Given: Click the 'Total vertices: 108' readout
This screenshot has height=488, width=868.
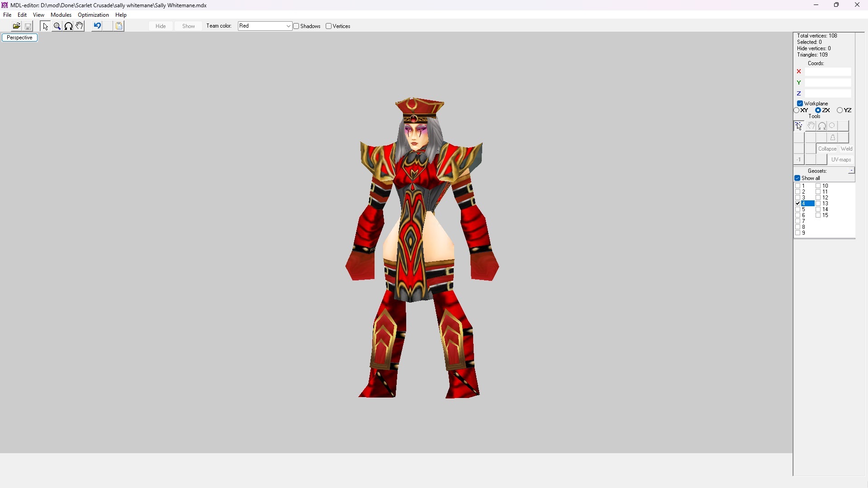Looking at the screenshot, I should click(x=817, y=36).
